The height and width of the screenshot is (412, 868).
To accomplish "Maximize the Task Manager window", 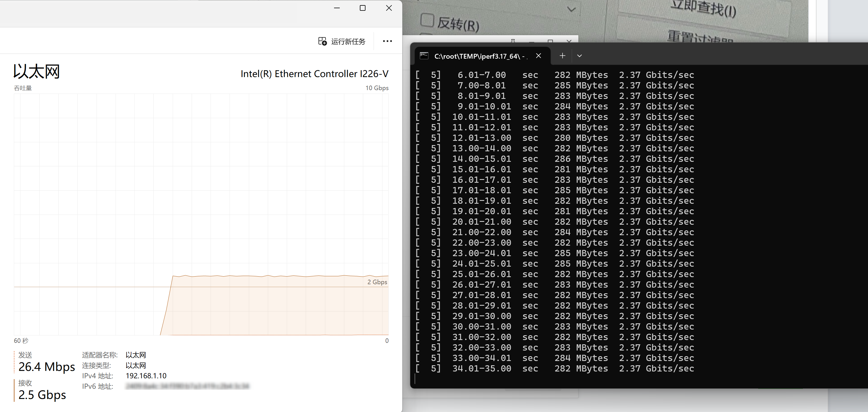I will click(x=363, y=8).
